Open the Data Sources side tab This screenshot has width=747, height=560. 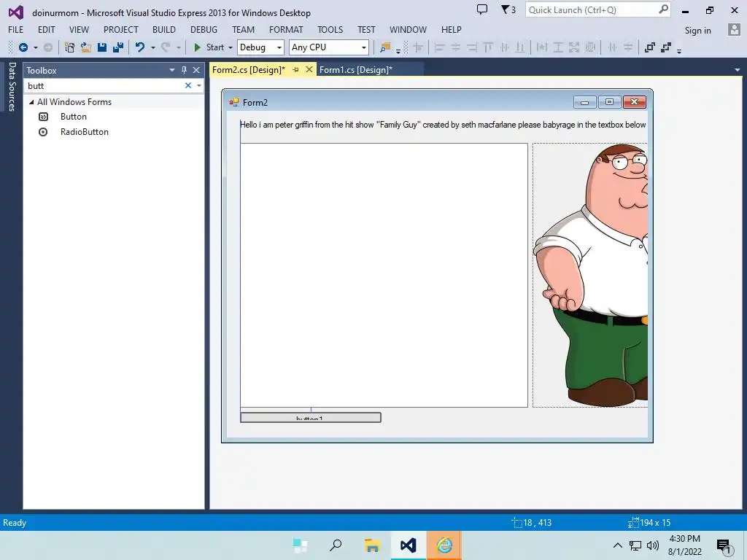[x=12, y=87]
